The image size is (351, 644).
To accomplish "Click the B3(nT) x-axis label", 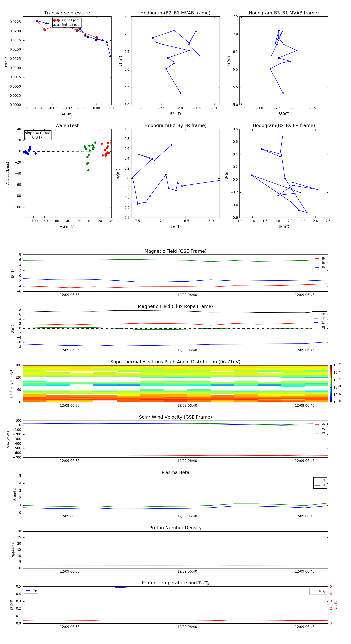I will (x=284, y=114).
